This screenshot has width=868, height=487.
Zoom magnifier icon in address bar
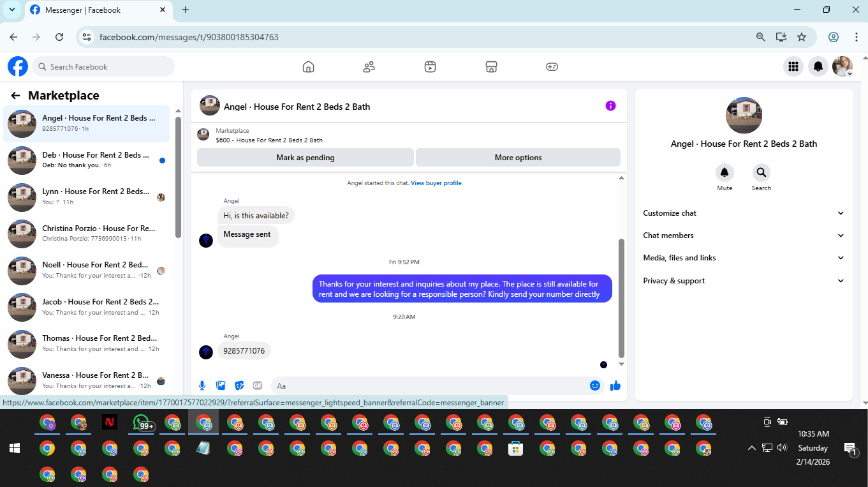[x=760, y=37]
